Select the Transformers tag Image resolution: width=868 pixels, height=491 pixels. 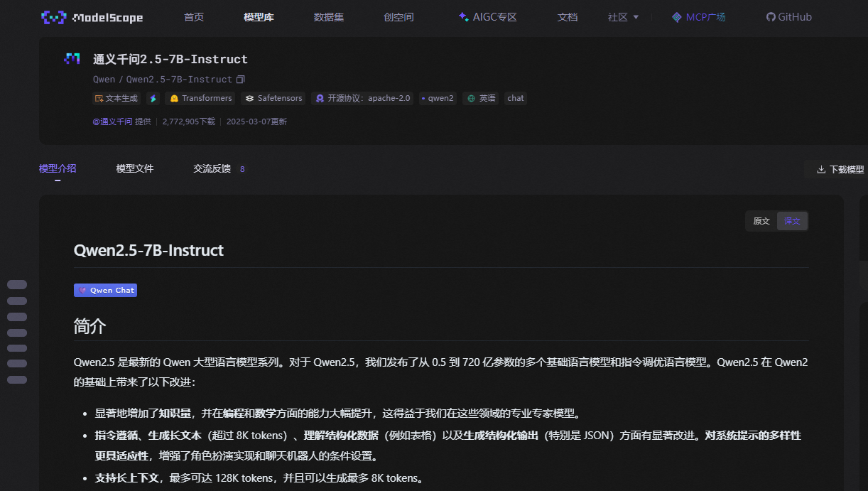click(200, 98)
